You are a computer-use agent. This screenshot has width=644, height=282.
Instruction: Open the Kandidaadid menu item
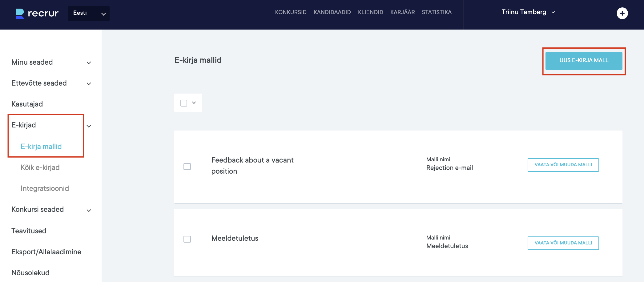tap(332, 12)
